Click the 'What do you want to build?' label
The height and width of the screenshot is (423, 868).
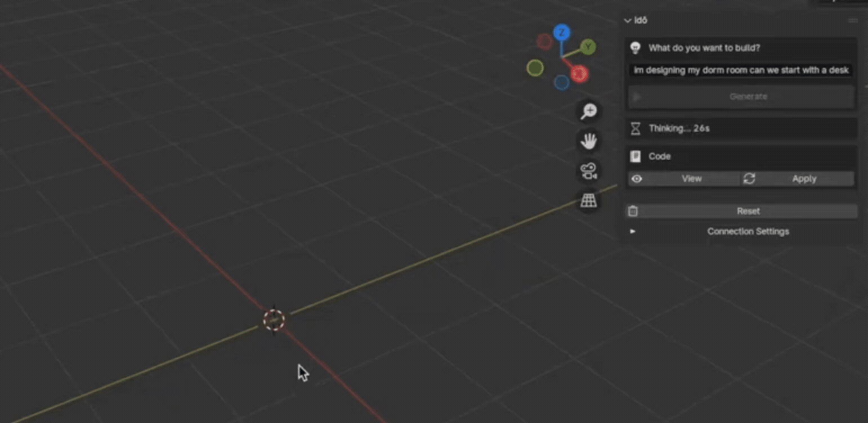(x=704, y=48)
